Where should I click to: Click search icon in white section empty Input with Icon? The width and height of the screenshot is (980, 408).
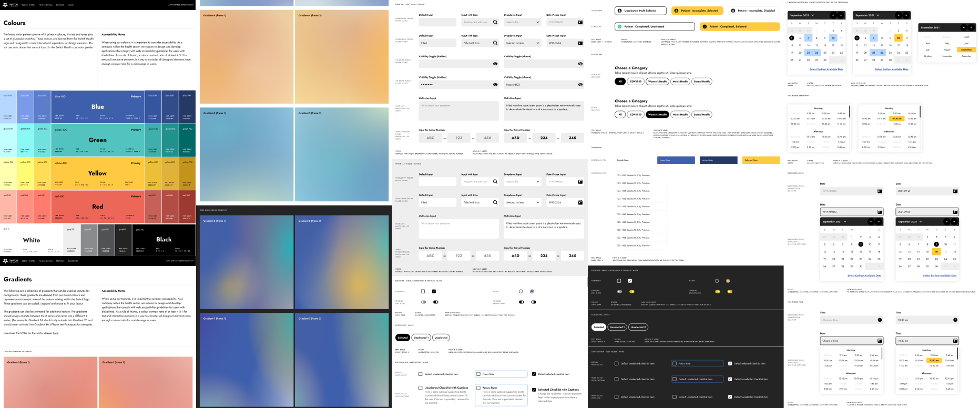[495, 181]
